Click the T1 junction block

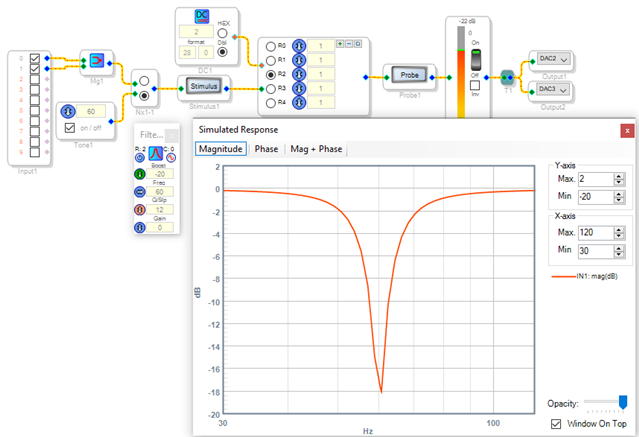click(x=507, y=77)
